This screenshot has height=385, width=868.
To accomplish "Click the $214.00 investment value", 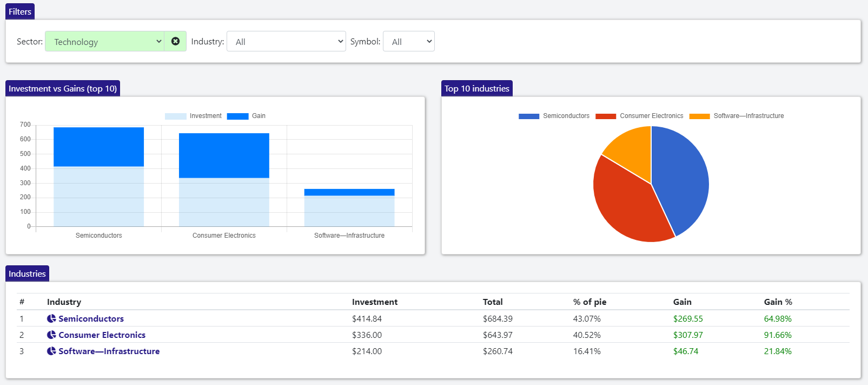I will (367, 351).
